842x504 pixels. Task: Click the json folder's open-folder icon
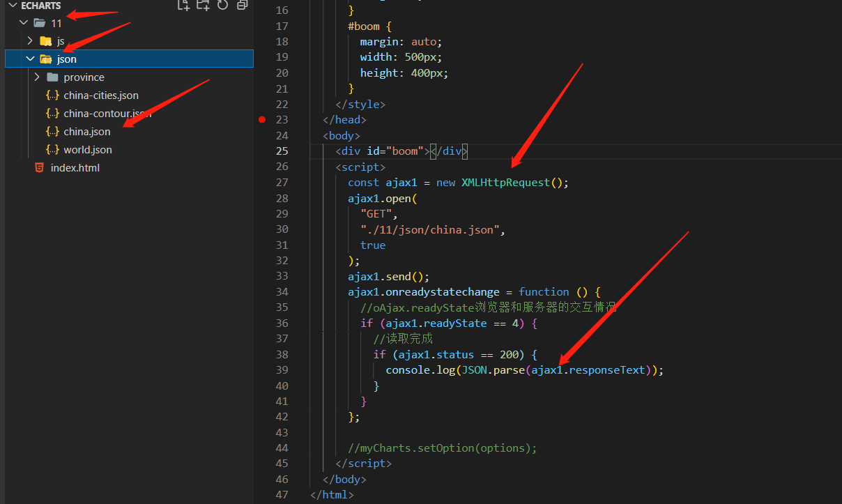coord(46,59)
